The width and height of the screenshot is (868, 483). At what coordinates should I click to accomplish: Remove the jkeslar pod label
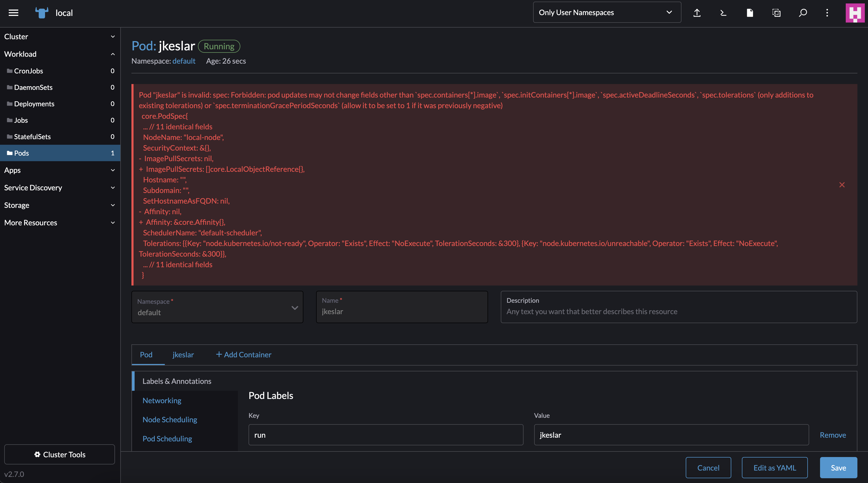tap(833, 435)
